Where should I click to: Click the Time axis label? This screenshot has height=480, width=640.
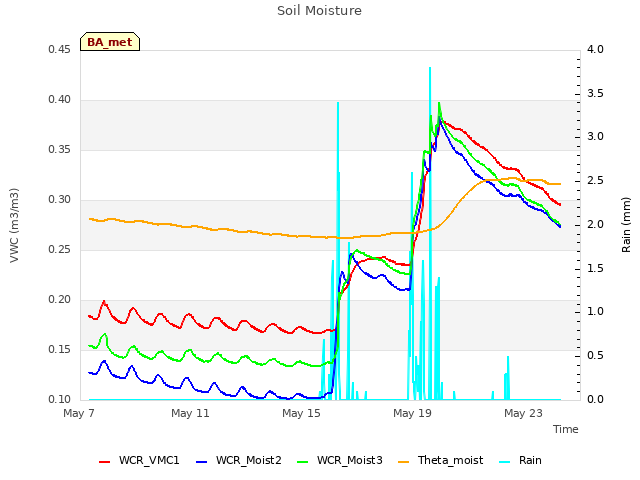tap(566, 429)
